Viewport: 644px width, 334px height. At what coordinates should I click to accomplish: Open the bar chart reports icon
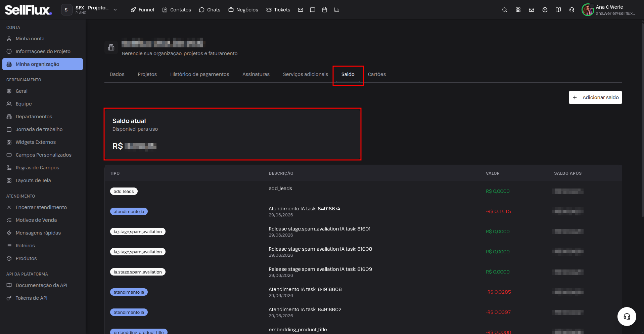[x=337, y=10]
